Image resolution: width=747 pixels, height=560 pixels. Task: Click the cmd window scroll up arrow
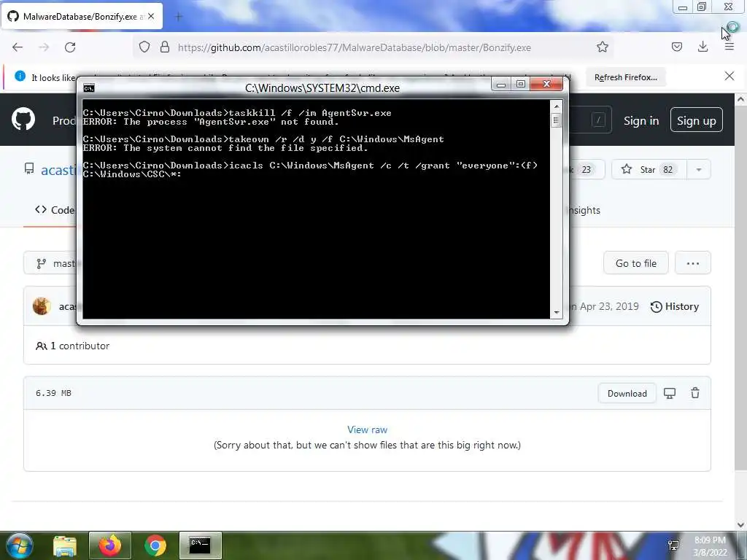tap(556, 106)
